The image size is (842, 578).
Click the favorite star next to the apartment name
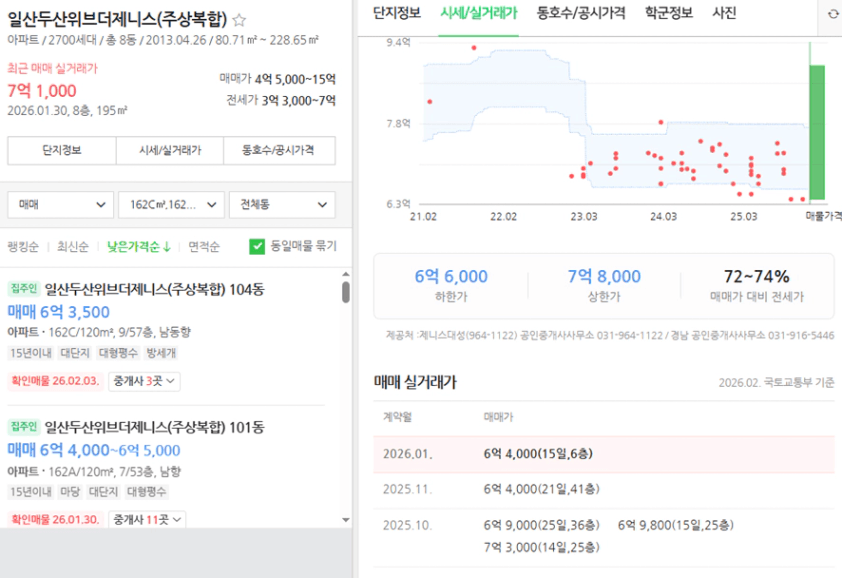pos(240,20)
